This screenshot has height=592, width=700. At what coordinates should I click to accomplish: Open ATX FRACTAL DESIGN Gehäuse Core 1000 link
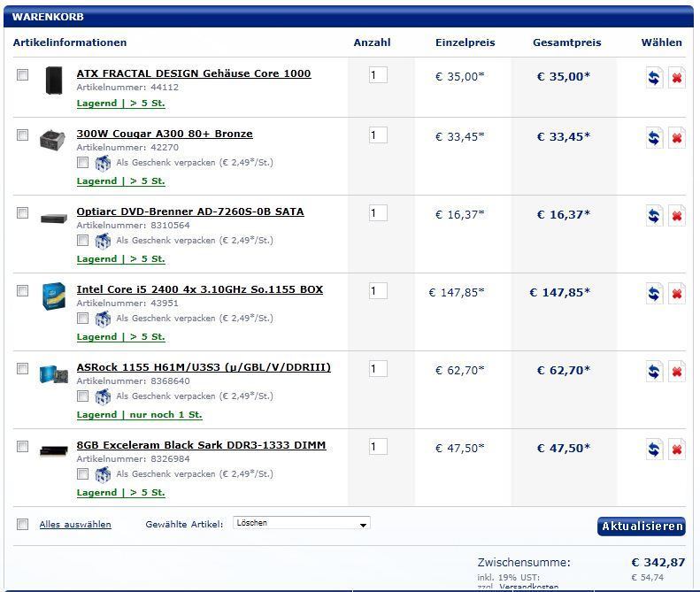click(194, 73)
